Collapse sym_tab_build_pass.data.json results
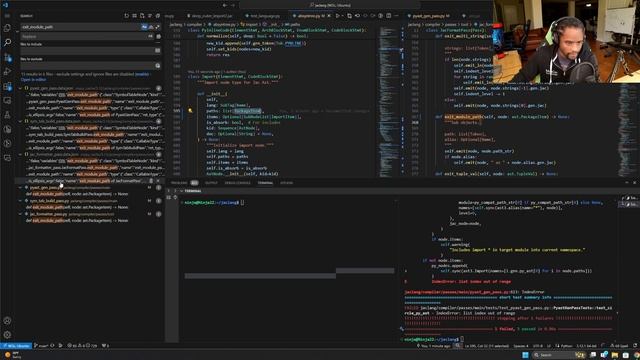 pyautogui.click(x=20, y=121)
